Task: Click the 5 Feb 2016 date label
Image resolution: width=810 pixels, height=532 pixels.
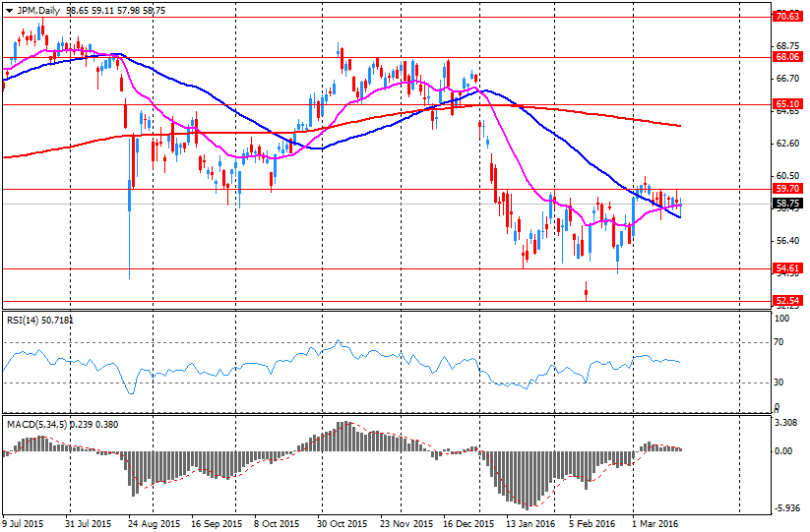Action: tap(592, 524)
